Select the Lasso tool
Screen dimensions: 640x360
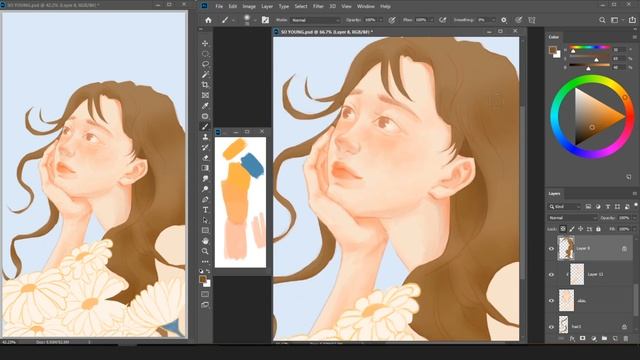(x=205, y=64)
